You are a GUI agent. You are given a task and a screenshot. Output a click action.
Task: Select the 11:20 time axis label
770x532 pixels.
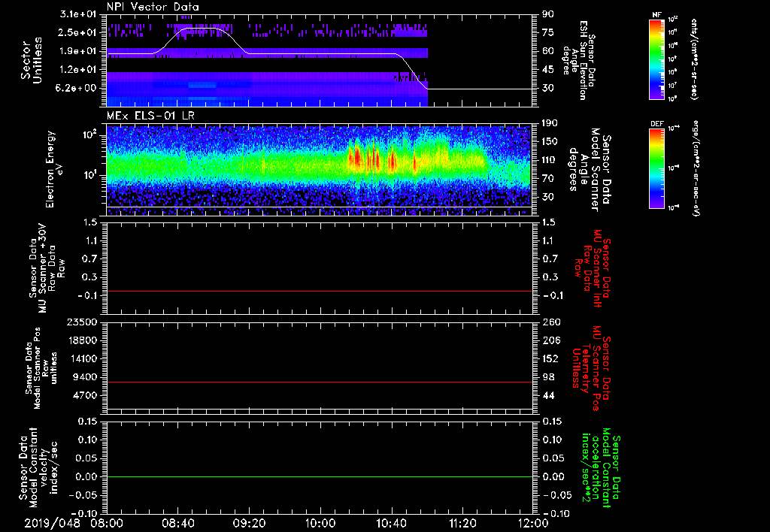pyautogui.click(x=462, y=521)
